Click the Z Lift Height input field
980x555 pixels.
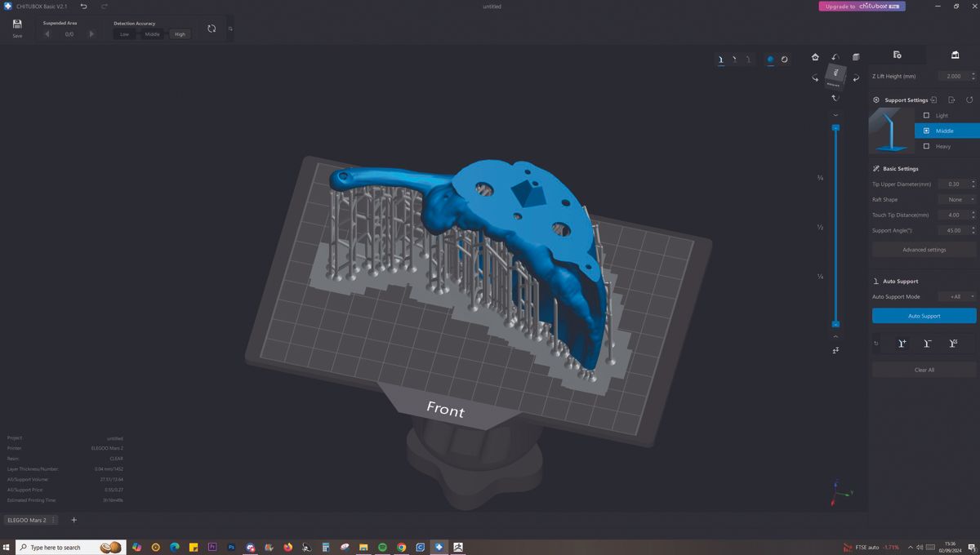click(953, 76)
